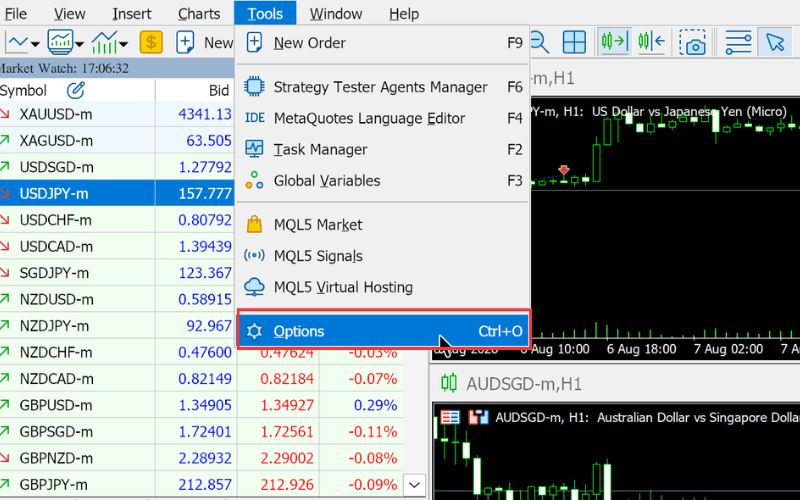Select New Order in Tools menu

point(384,43)
